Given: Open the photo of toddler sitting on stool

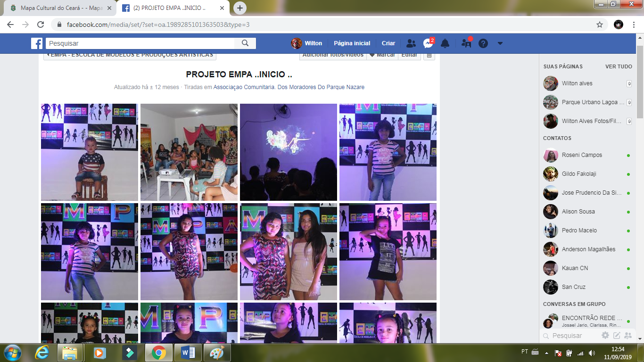Looking at the screenshot, I should point(90,152).
